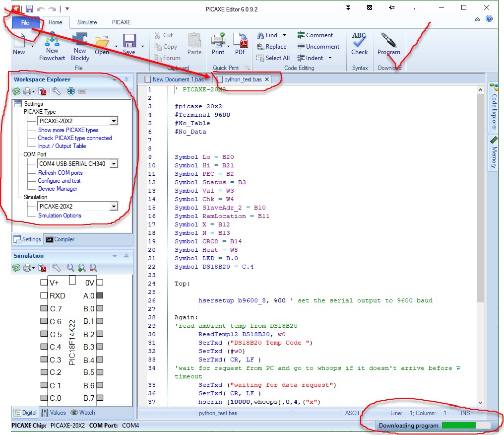Open the Memory side panel
The width and height of the screenshot is (504, 435).
(494, 153)
